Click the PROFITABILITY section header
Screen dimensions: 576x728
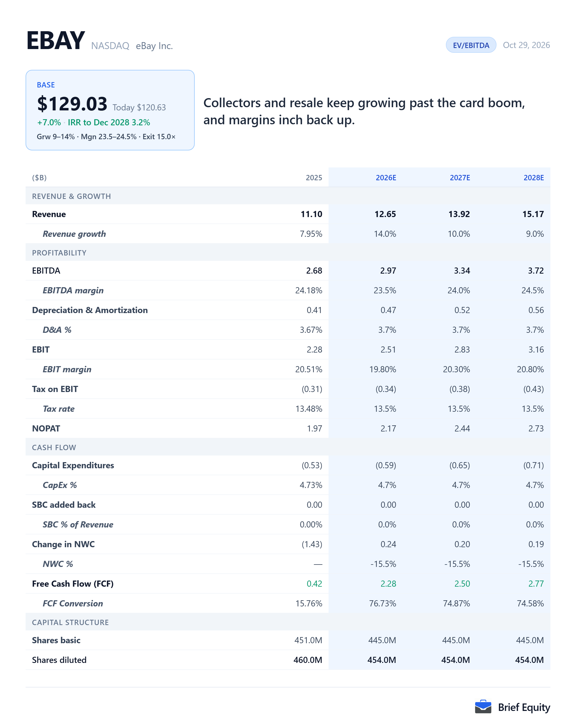[59, 253]
